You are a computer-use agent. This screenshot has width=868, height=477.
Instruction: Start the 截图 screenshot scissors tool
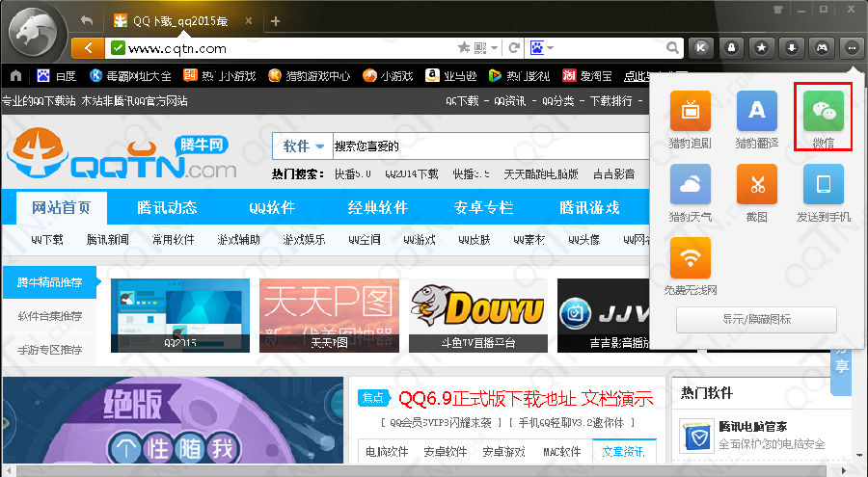tap(757, 184)
